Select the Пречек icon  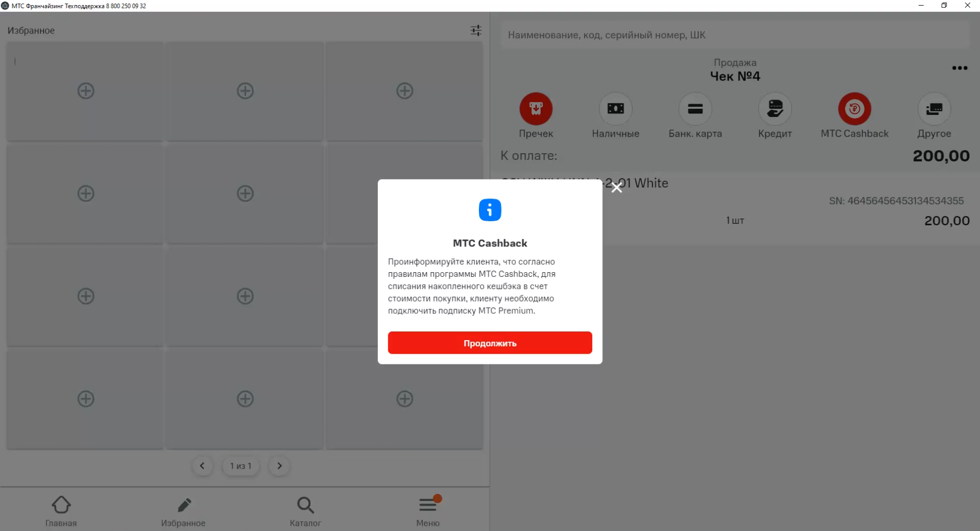click(536, 109)
